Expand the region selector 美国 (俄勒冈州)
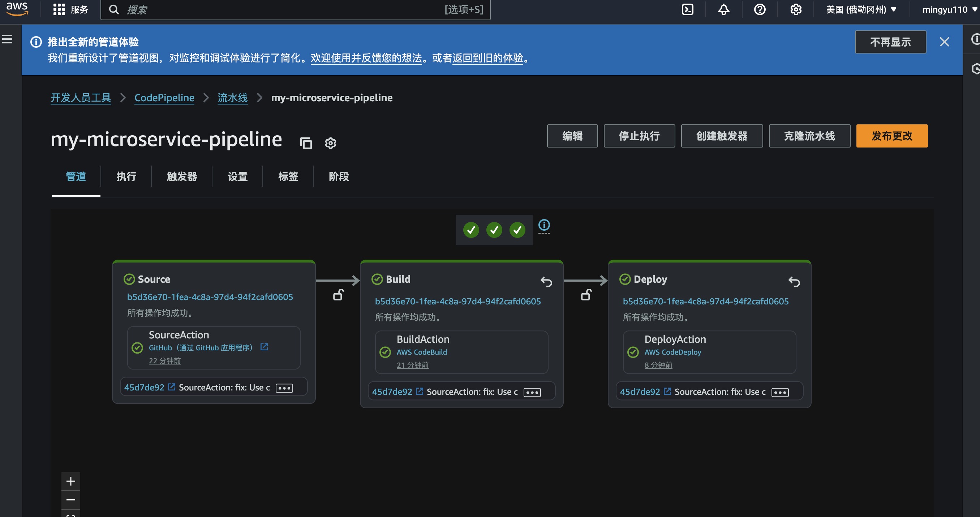980x517 pixels. 861,9
